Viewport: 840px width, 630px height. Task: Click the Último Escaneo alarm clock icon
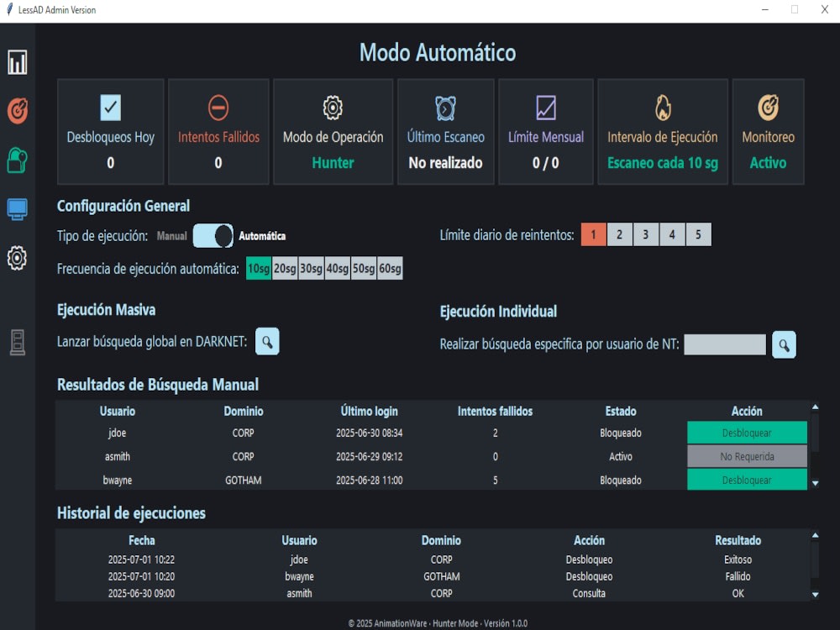445,108
